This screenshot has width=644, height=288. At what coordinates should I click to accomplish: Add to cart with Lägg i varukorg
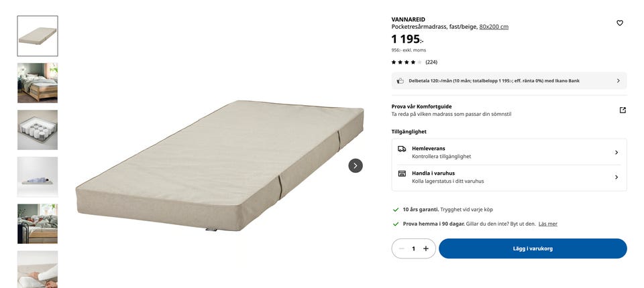click(x=533, y=248)
